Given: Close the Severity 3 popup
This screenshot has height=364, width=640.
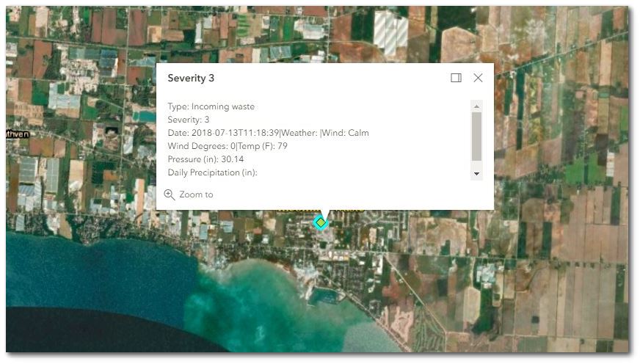Looking at the screenshot, I should click(x=478, y=78).
